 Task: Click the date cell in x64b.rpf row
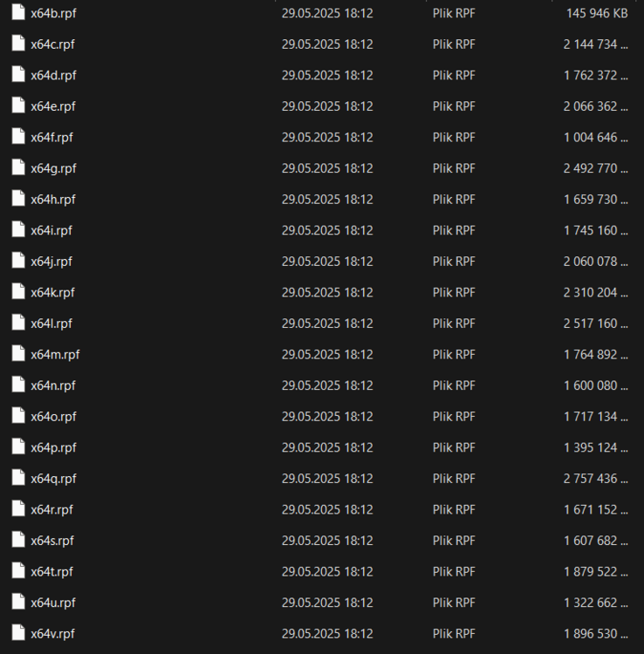pos(327,13)
